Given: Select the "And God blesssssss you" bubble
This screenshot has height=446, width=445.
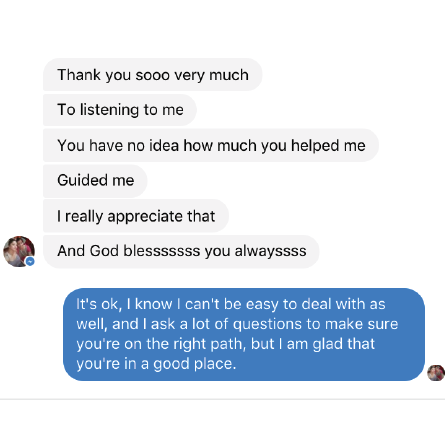Looking at the screenshot, I should pyautogui.click(x=181, y=251).
